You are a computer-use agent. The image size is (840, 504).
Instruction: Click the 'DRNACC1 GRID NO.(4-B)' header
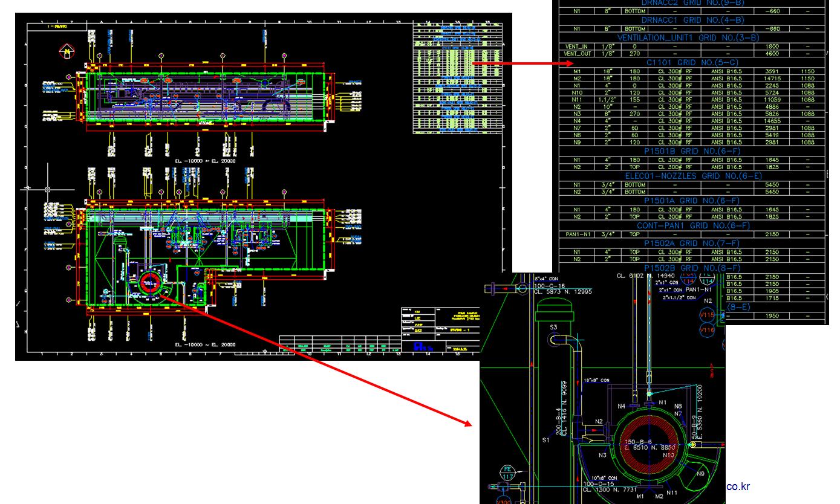(692, 19)
